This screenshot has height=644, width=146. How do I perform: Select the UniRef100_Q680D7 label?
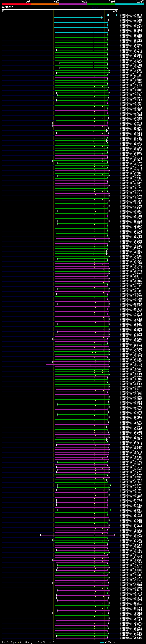tap(131, 635)
